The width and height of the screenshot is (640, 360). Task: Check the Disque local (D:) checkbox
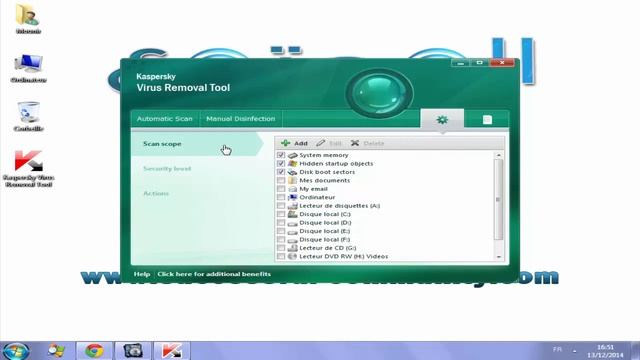281,222
